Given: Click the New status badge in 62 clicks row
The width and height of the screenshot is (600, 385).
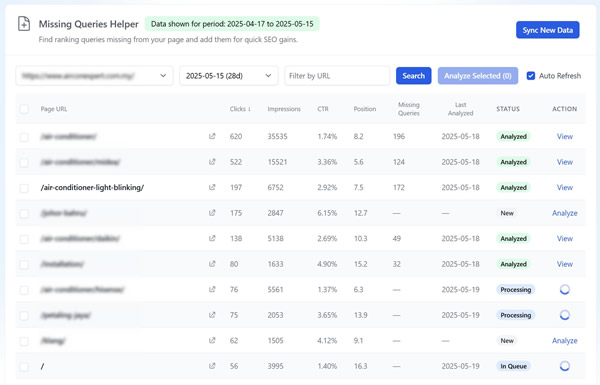Looking at the screenshot, I should tap(507, 341).
